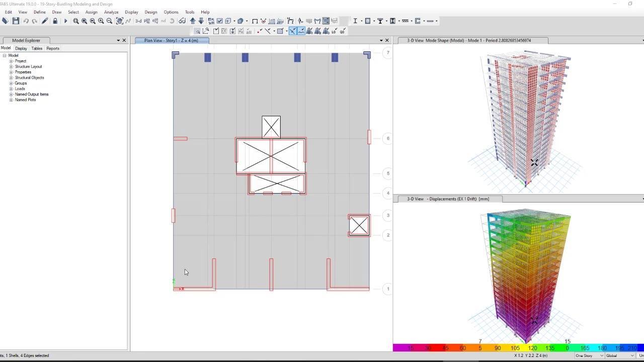Set default 3-d view
Image resolution: width=644 pixels, height=362 pixels.
138,21
